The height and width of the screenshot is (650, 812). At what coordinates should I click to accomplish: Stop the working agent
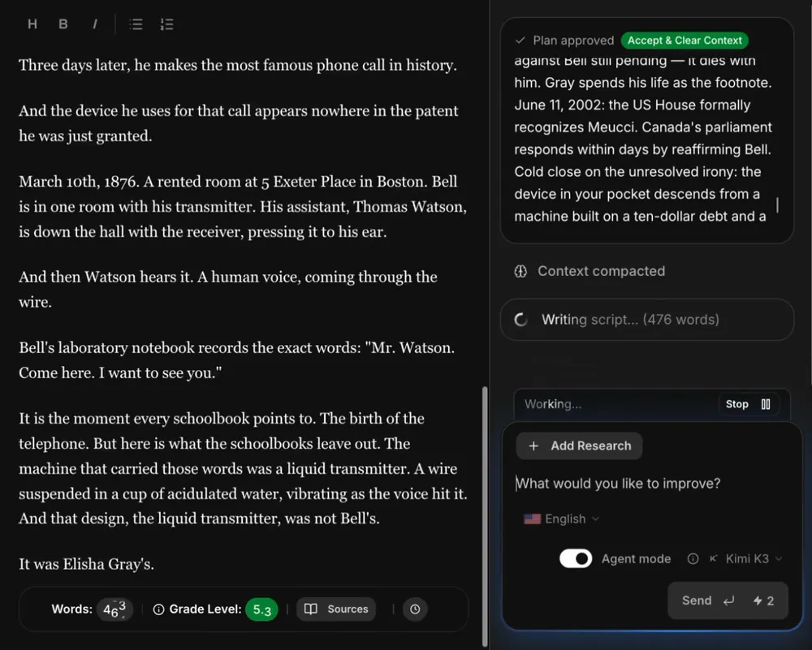pyautogui.click(x=748, y=404)
